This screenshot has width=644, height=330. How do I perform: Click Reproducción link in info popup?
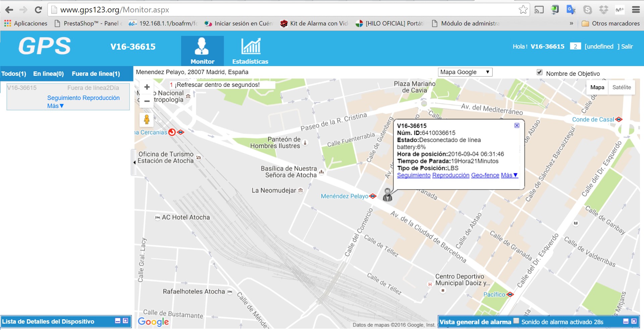[x=451, y=175]
